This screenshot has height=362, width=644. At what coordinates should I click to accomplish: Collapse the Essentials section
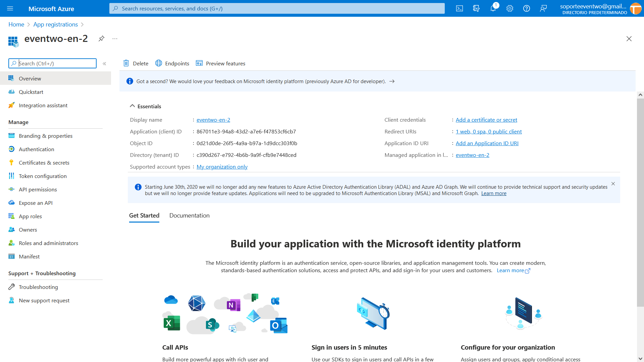click(132, 106)
